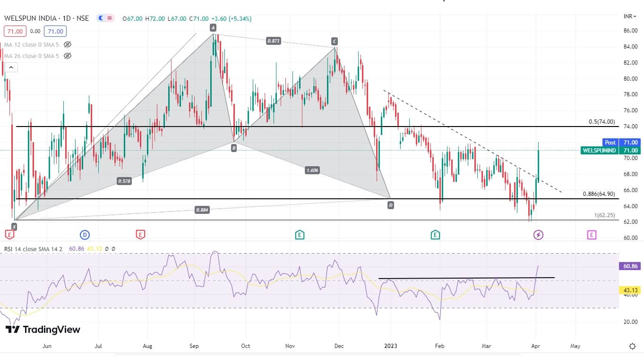
Task: Click the pink approximately-equal data status icon
Action: (x=109, y=18)
